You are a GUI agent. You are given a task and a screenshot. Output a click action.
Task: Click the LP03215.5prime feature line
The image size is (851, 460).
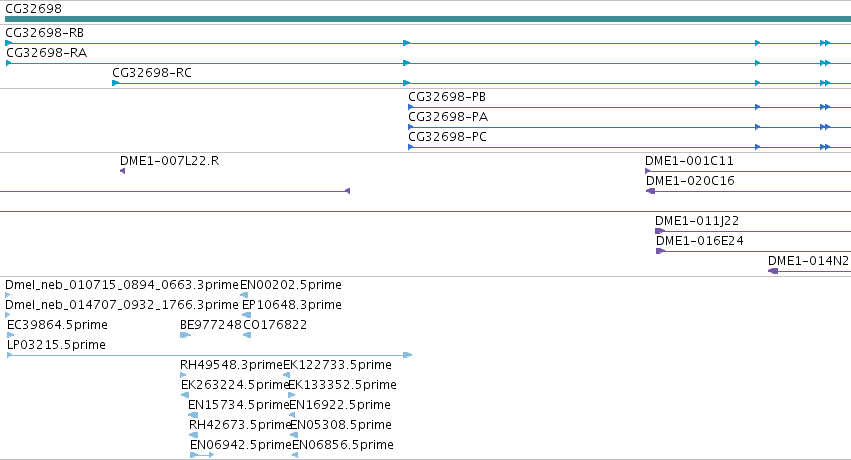pos(209,355)
